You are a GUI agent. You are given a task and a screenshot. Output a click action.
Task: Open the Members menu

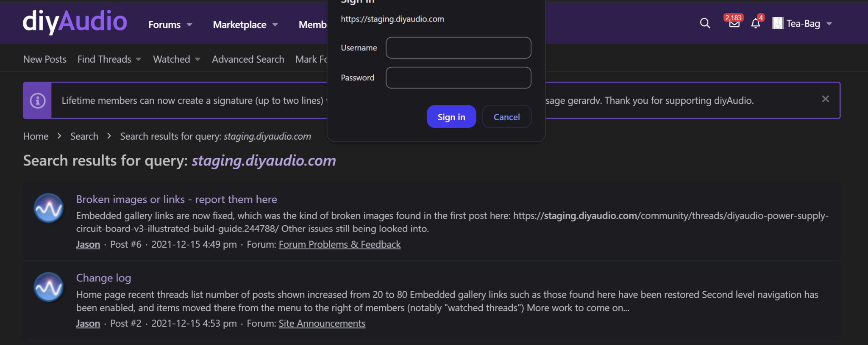[x=313, y=25]
